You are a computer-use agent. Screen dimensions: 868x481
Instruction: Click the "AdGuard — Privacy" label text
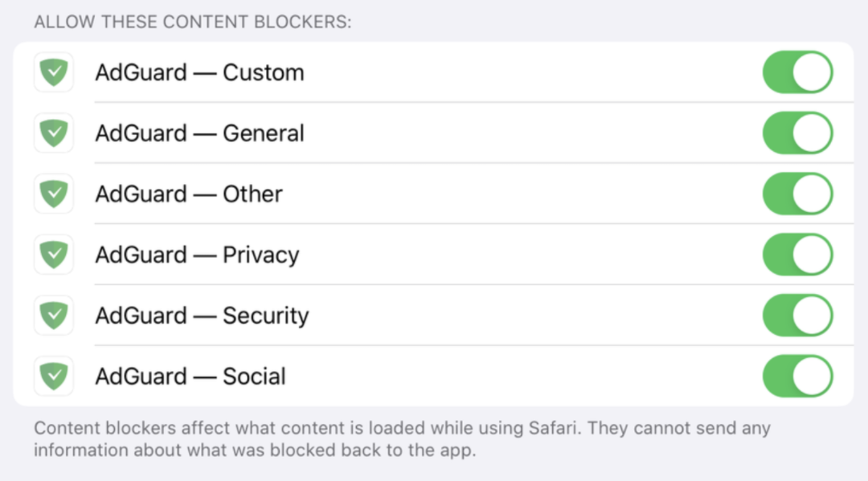pos(197,255)
